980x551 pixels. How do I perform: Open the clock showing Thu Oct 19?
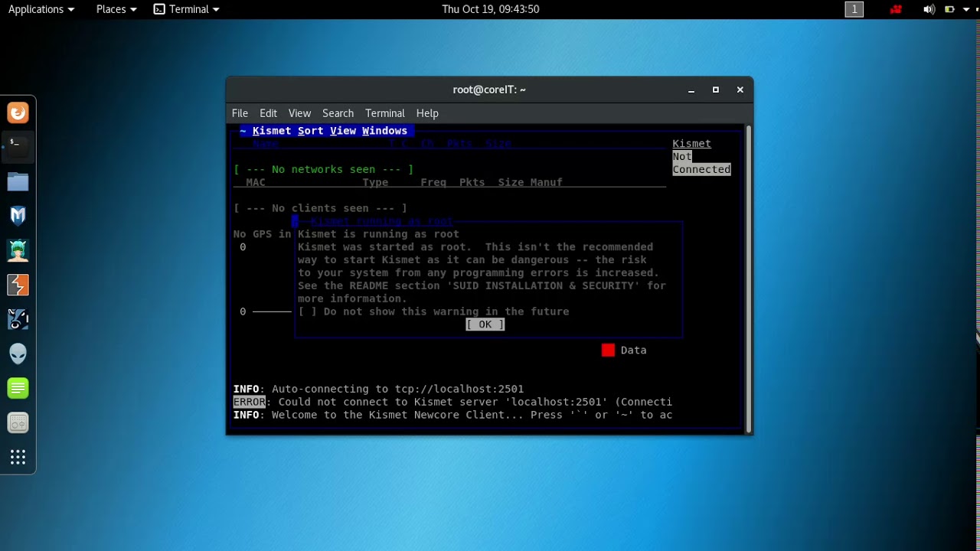point(491,9)
